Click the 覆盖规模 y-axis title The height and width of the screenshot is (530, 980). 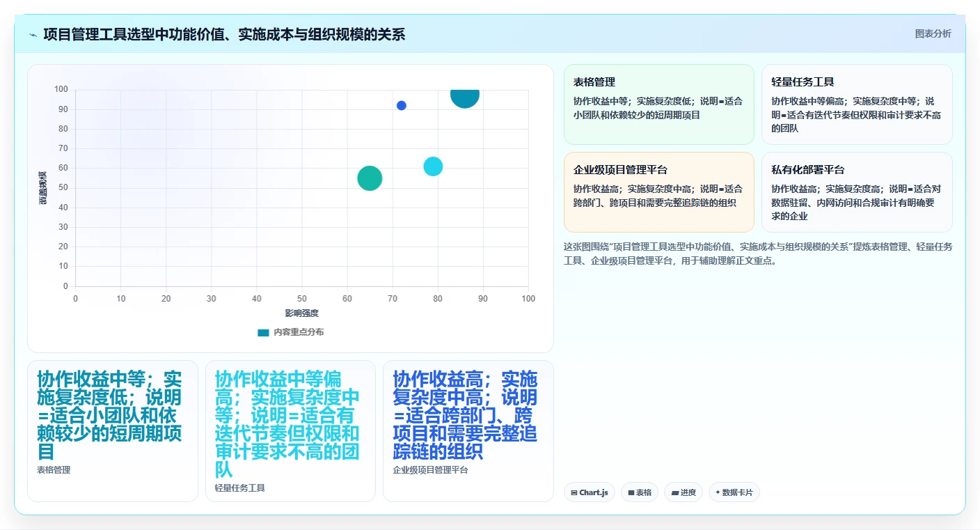tap(43, 188)
